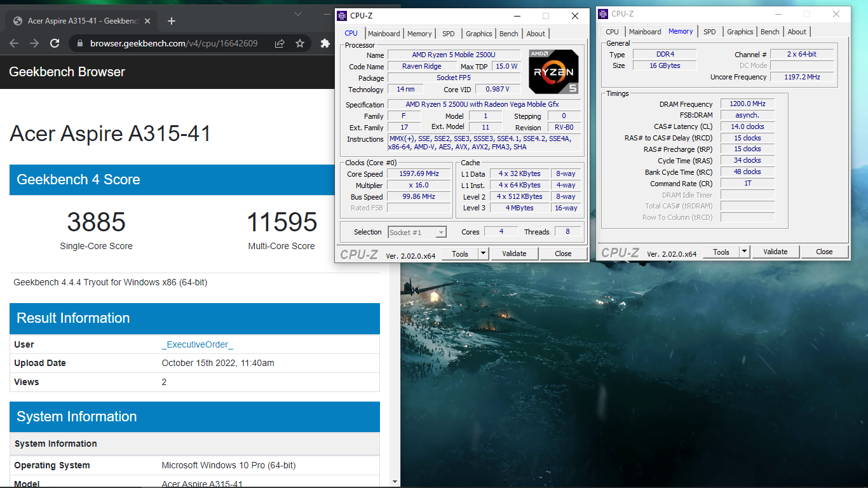Click the multi-core score 11595
This screenshot has height=488, width=868.
tap(281, 222)
